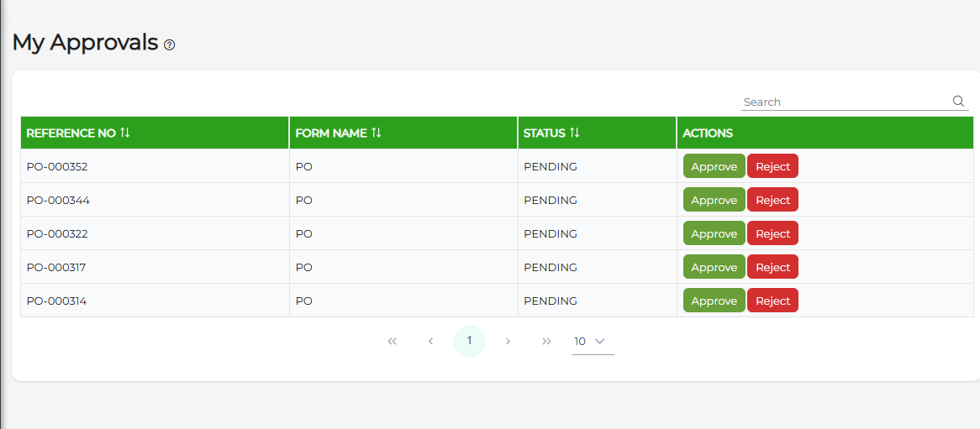Go to next page arrow
The image size is (980, 429).
[x=508, y=341]
